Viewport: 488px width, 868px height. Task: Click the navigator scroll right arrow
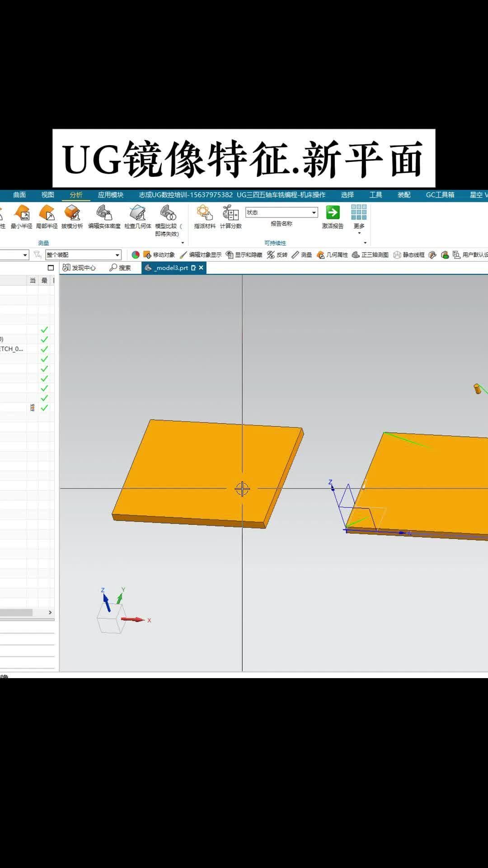pos(50,613)
